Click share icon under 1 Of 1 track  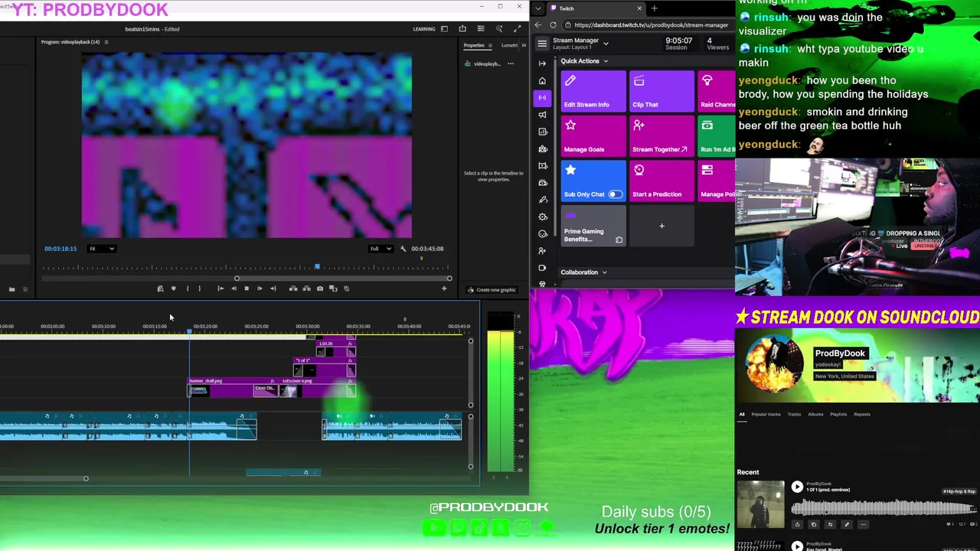coord(797,524)
